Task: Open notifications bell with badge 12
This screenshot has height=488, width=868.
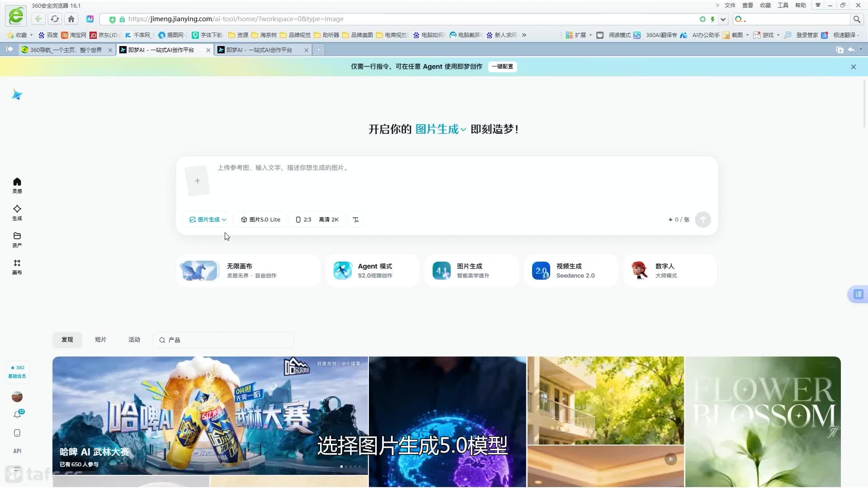Action: [17, 414]
